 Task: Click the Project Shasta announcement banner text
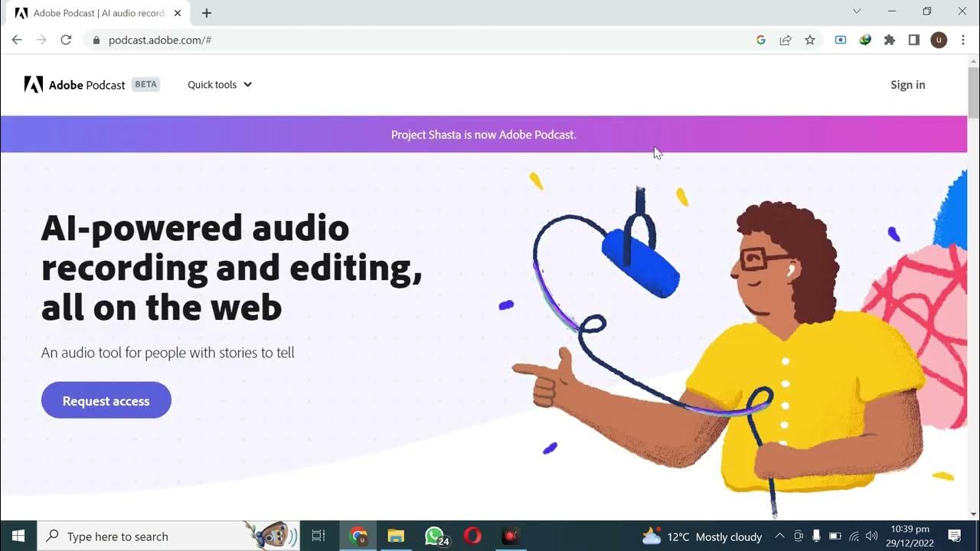(483, 135)
